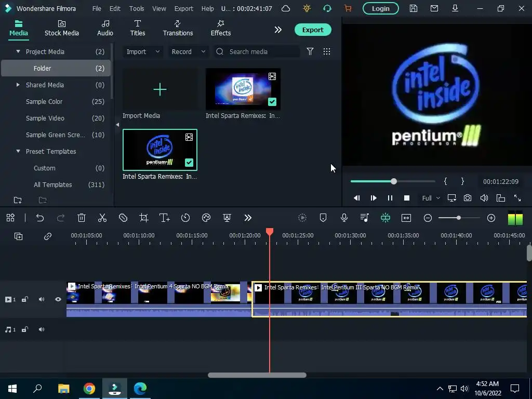The image size is (532, 399).
Task: Open the Audio Mixer icon
Action: (x=365, y=218)
